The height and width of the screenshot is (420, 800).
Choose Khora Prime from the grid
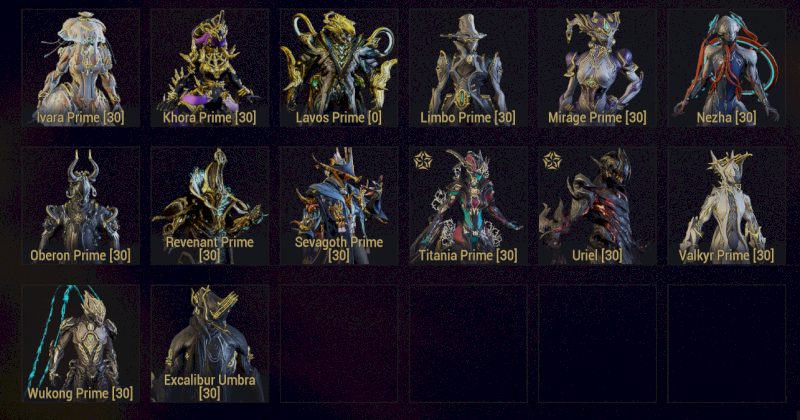pos(210,67)
